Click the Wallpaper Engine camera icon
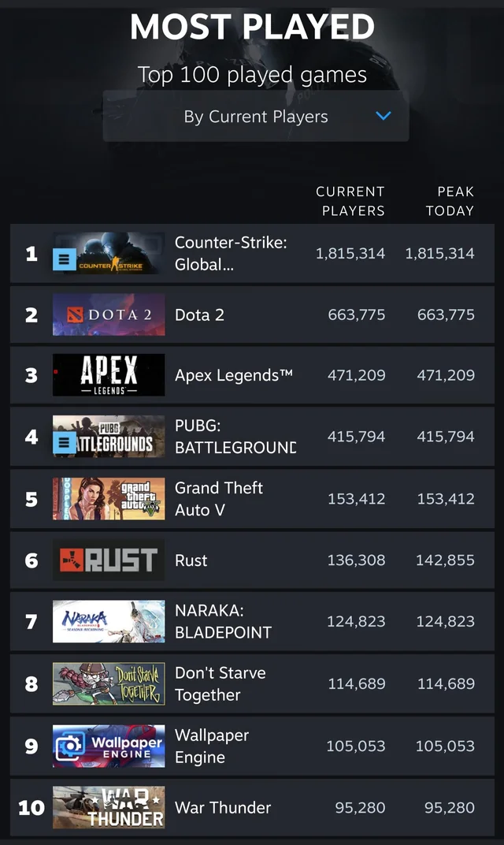The width and height of the screenshot is (504, 845). [69, 746]
